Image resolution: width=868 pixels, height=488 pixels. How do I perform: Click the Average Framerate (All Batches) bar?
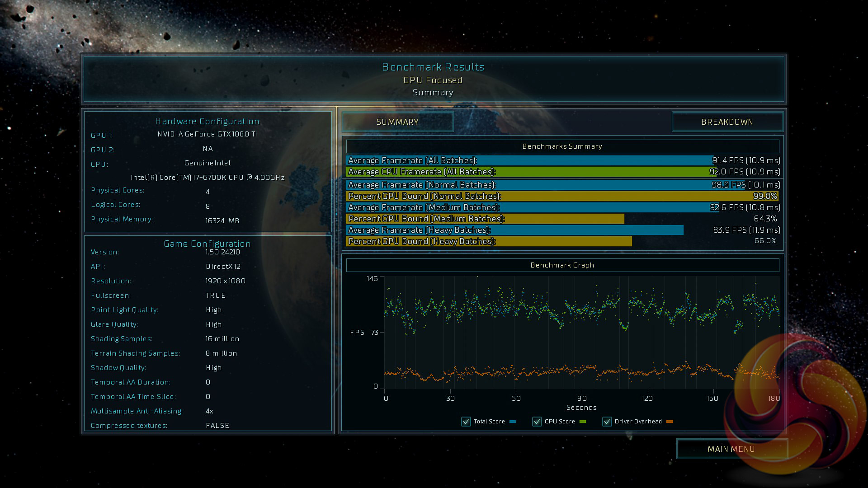click(529, 160)
